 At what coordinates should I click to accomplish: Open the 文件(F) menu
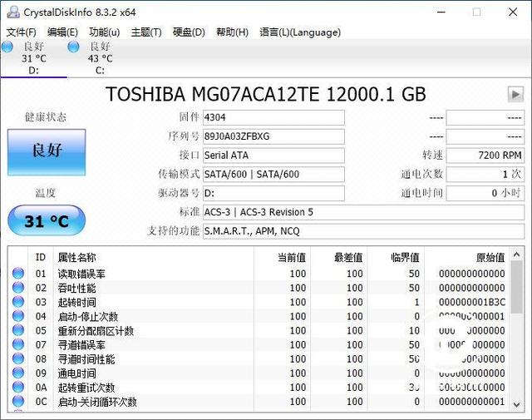(21, 32)
